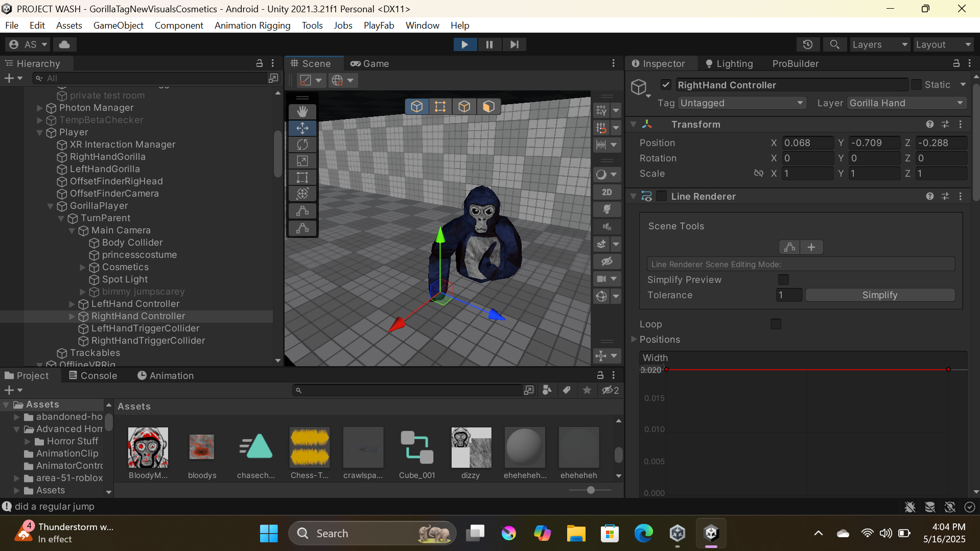Select the Scale tool

coord(302,161)
